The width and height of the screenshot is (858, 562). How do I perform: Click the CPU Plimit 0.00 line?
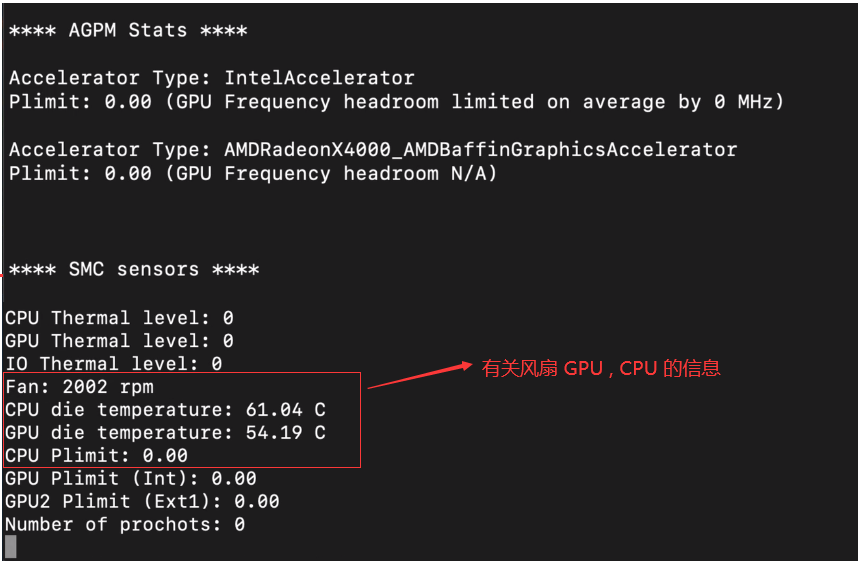[96, 455]
